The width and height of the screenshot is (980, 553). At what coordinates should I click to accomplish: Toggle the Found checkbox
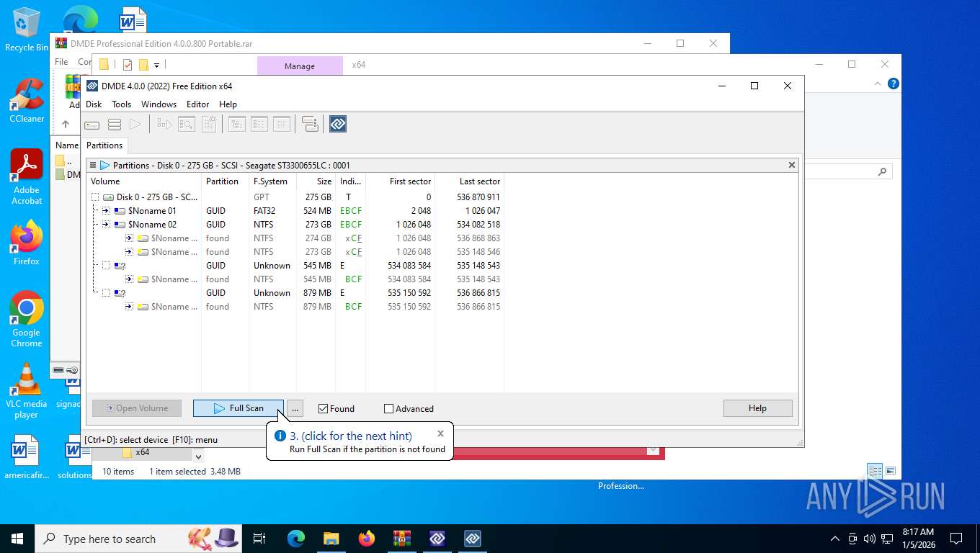(323, 408)
